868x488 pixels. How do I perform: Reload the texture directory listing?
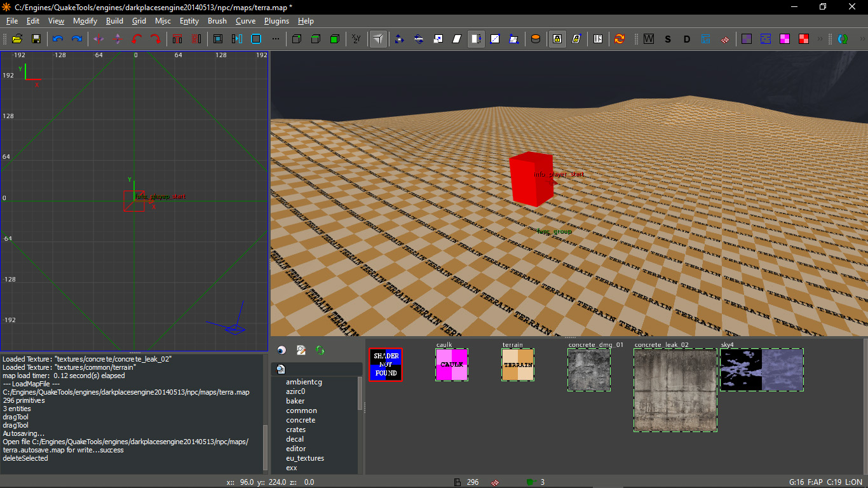coord(320,350)
